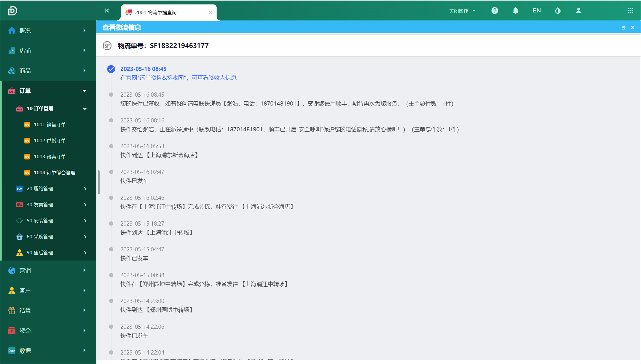The height and width of the screenshot is (364, 641).
Task: Click the 客户 person icon
Action: click(x=12, y=290)
